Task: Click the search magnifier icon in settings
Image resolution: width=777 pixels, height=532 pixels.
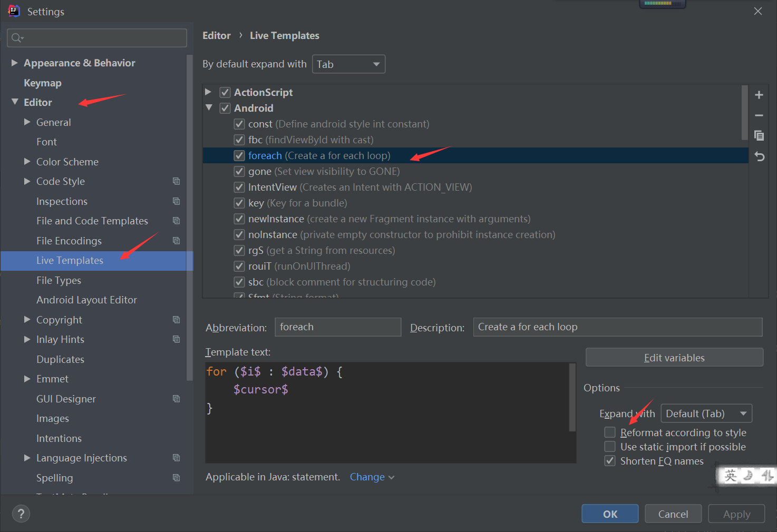Action: [17, 38]
